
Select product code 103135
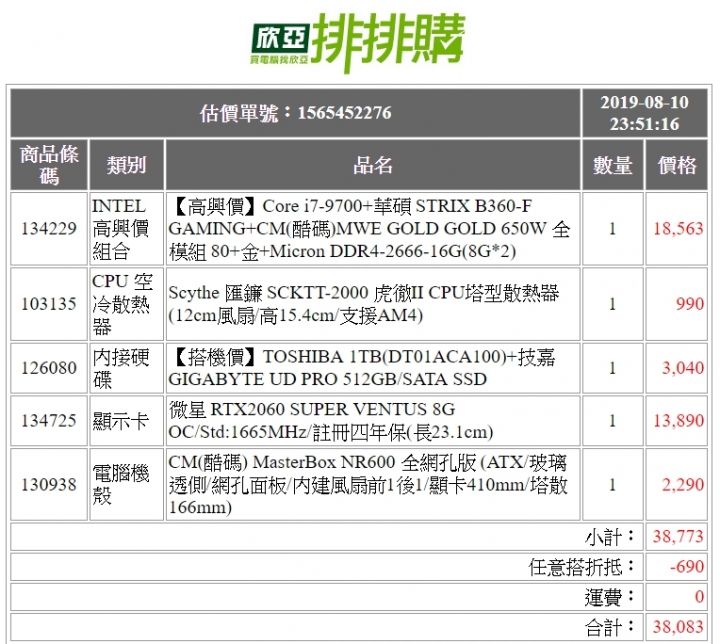[49, 304]
